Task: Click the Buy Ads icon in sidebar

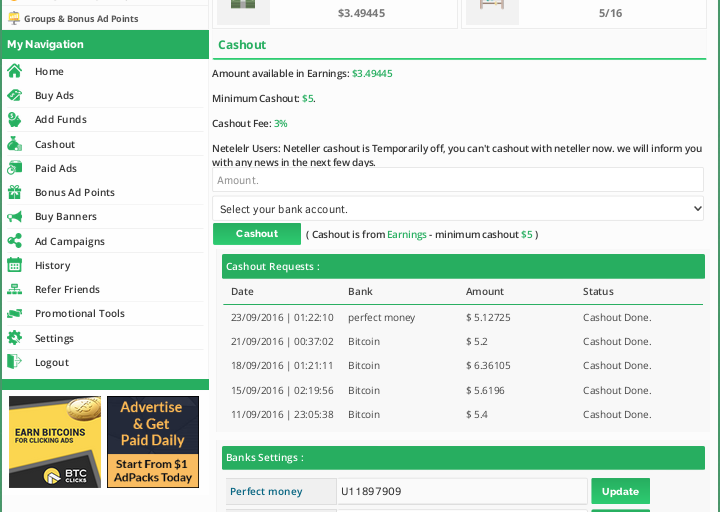Action: pyautogui.click(x=14, y=96)
